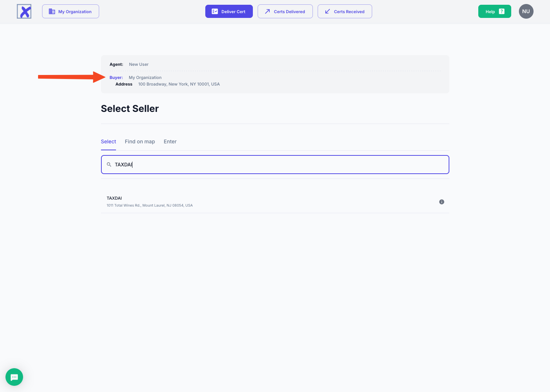Click the Certs Received incoming arrow icon

click(328, 11)
